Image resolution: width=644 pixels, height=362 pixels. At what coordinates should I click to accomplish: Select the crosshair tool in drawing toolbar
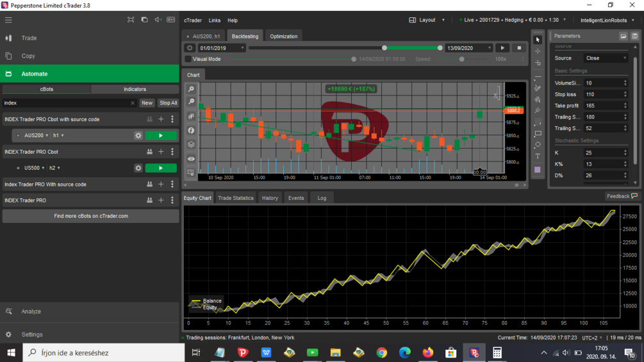(537, 51)
